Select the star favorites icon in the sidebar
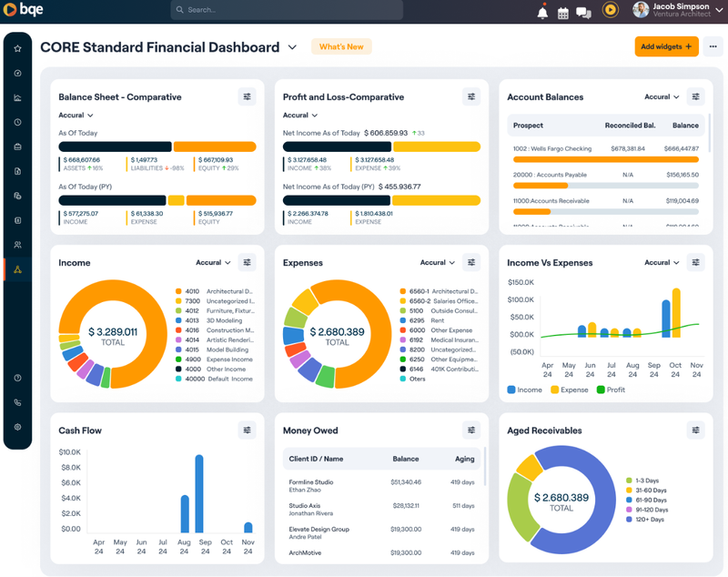 pyautogui.click(x=16, y=48)
